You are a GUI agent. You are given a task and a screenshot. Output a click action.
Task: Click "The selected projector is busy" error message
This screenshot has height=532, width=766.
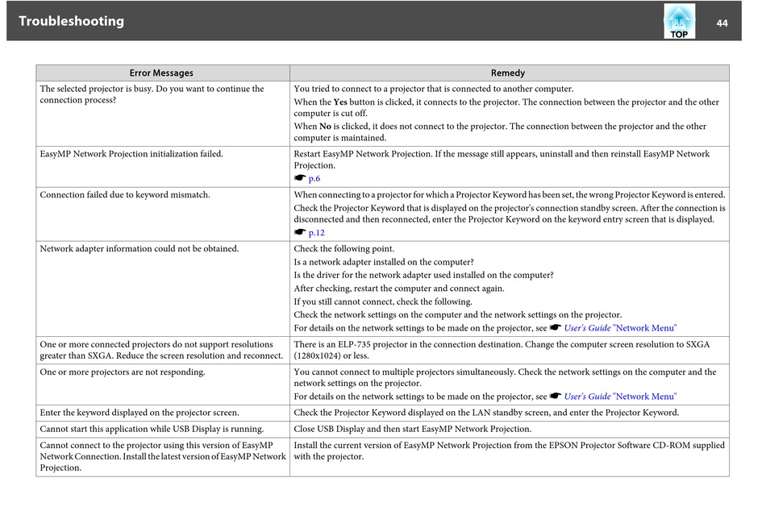[152, 94]
